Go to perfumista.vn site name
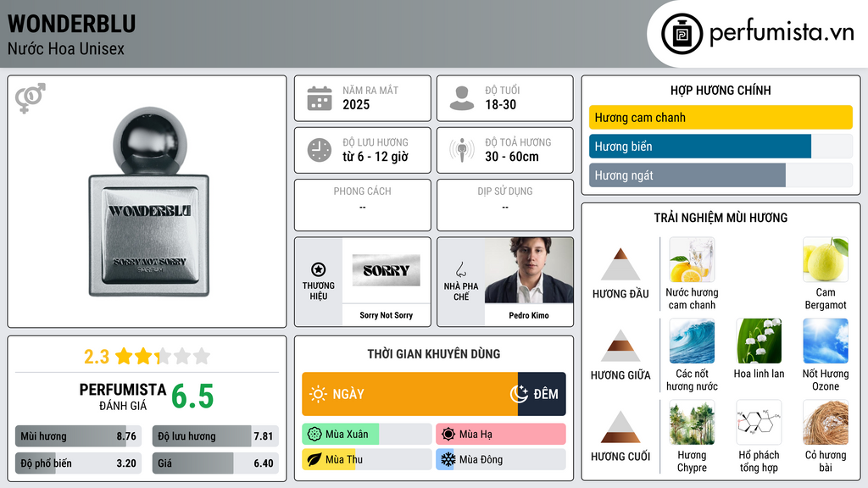The width and height of the screenshot is (868, 488). click(782, 32)
